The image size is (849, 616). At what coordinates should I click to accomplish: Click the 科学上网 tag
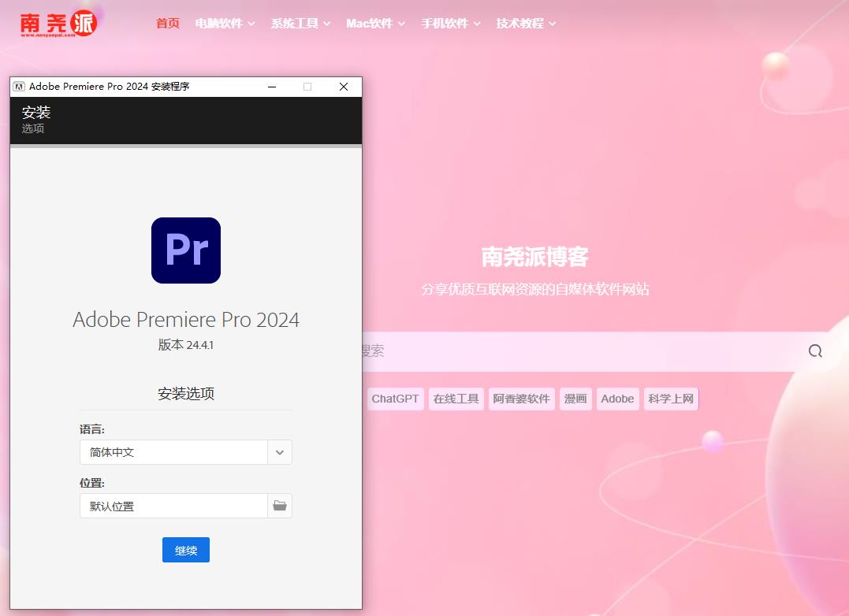point(671,399)
